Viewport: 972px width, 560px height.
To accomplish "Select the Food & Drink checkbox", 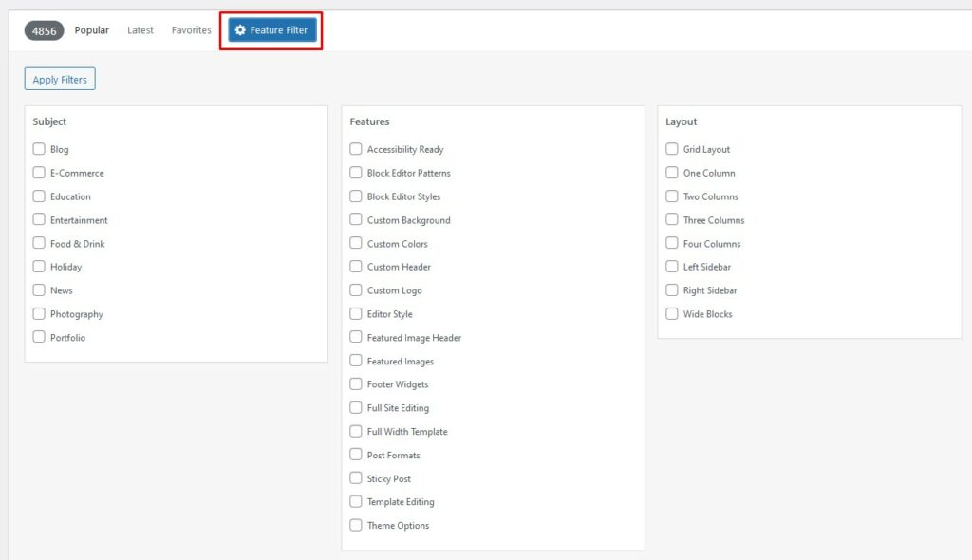I will click(39, 243).
